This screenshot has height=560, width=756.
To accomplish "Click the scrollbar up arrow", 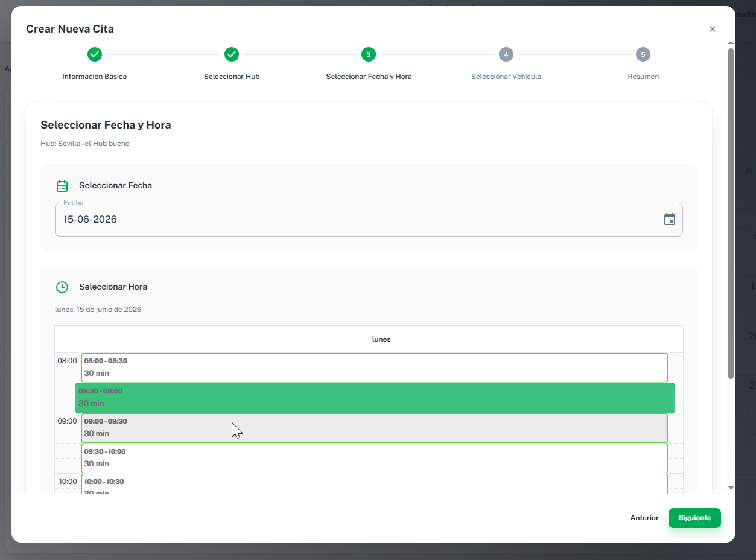I will (x=731, y=43).
